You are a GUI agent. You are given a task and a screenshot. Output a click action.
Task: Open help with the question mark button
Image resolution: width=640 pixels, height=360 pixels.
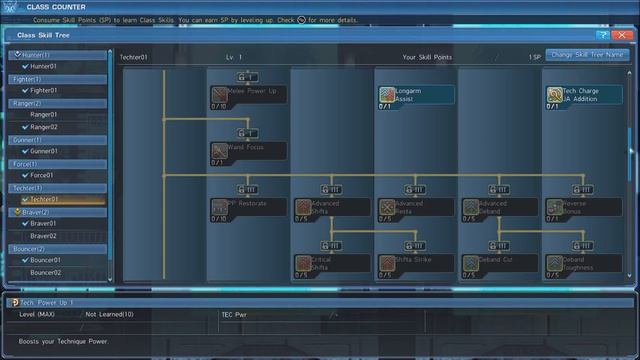pos(602,35)
